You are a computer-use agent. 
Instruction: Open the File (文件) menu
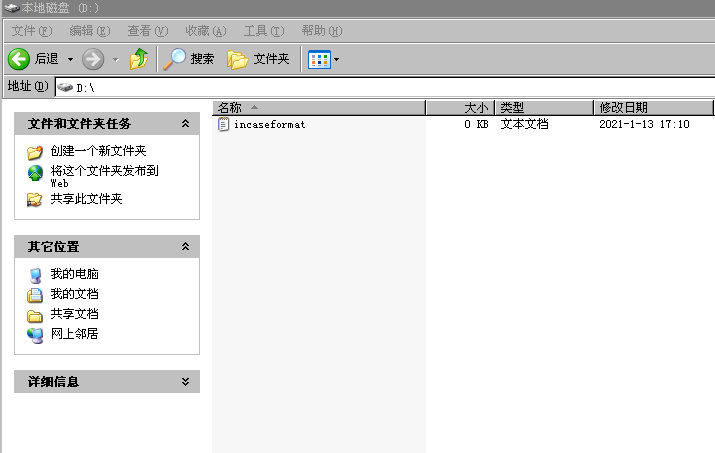click(30, 31)
